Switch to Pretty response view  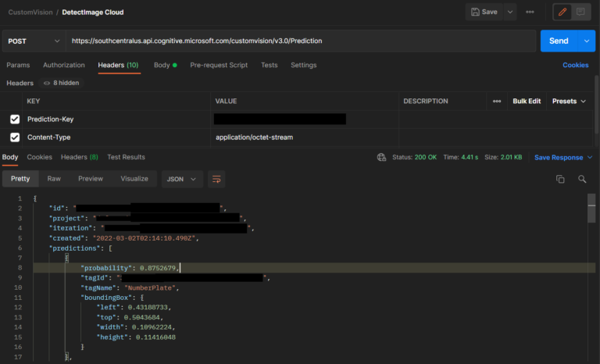[20, 179]
